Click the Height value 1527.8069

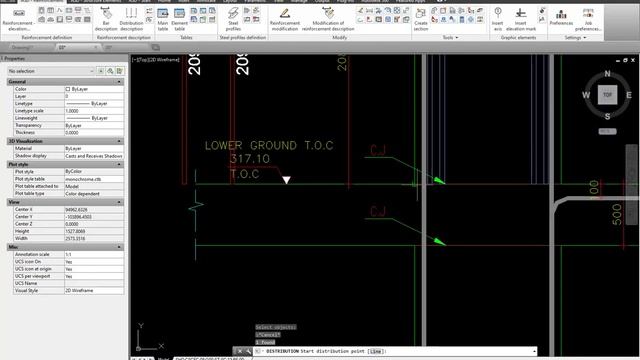coord(94,231)
